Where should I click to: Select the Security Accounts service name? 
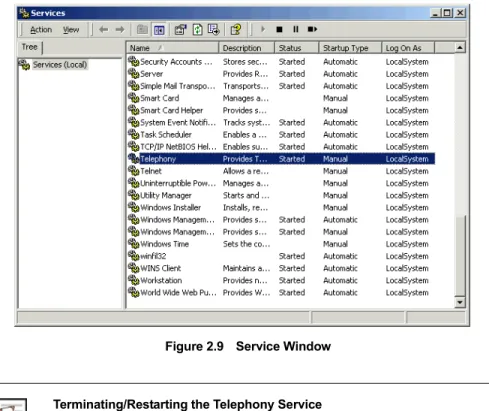click(176, 62)
